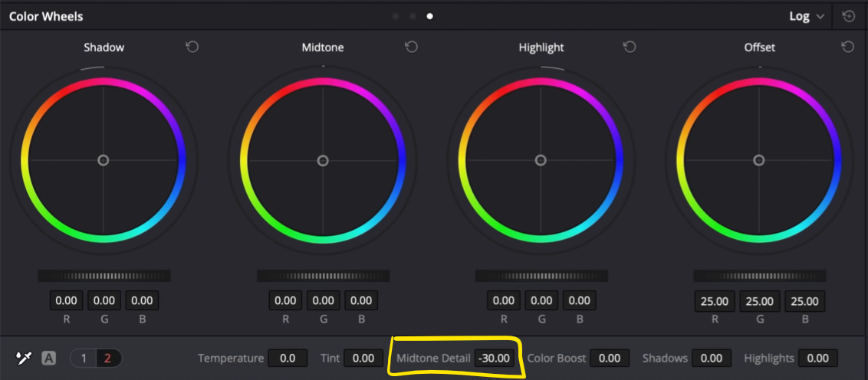Click the Midtone Detail label
This screenshot has width=868, height=380.
coord(433,358)
